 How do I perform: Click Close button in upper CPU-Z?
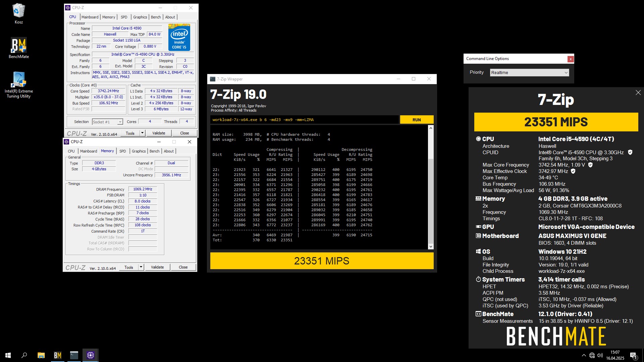(184, 133)
